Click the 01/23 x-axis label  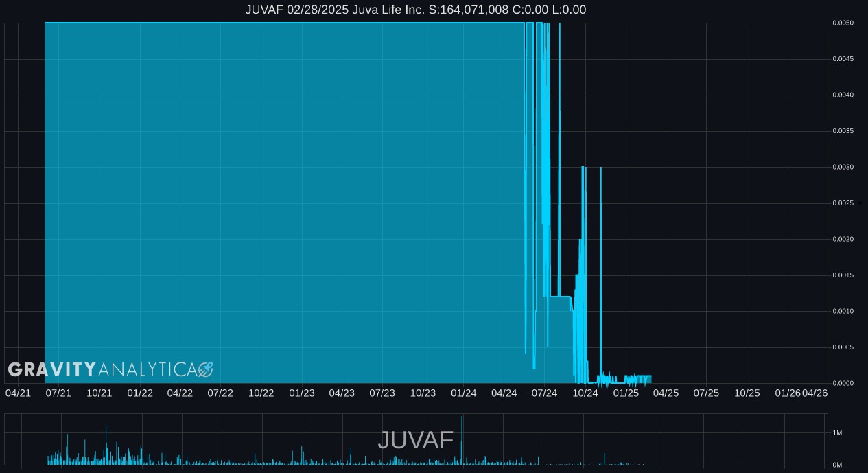302,393
